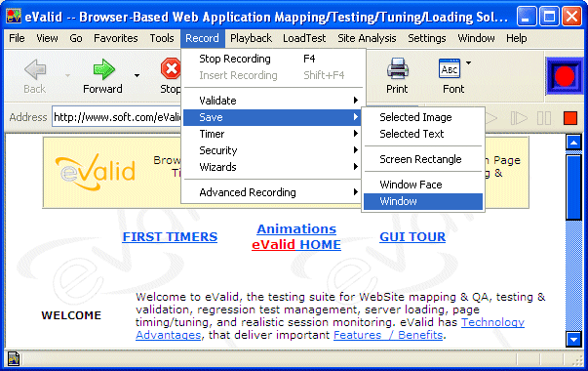Open the Font button dropdown arrow
The height and width of the screenshot is (371, 588).
pyautogui.click(x=468, y=62)
